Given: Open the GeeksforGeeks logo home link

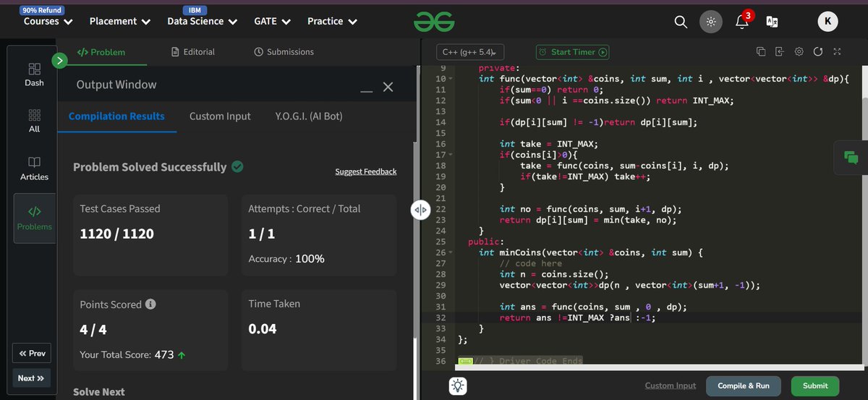Looking at the screenshot, I should [434, 22].
